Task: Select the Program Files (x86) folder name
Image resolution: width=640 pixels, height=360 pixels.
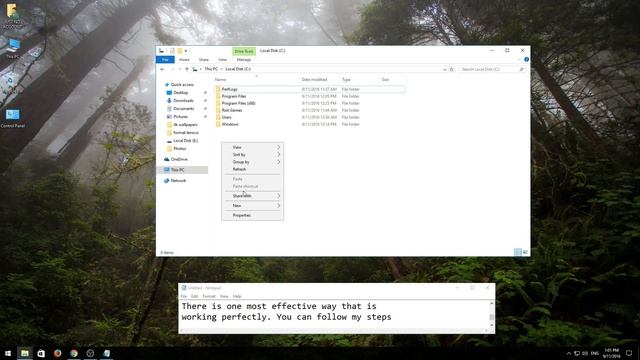Action: tap(238, 103)
